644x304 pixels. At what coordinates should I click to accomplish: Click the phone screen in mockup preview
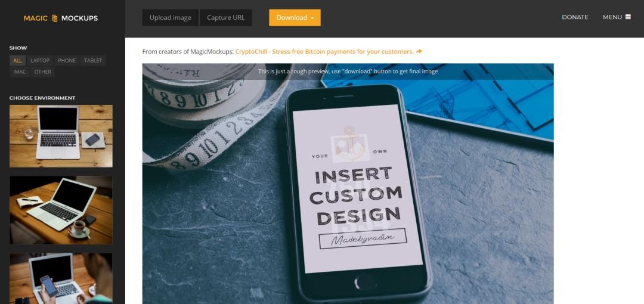coord(357,188)
